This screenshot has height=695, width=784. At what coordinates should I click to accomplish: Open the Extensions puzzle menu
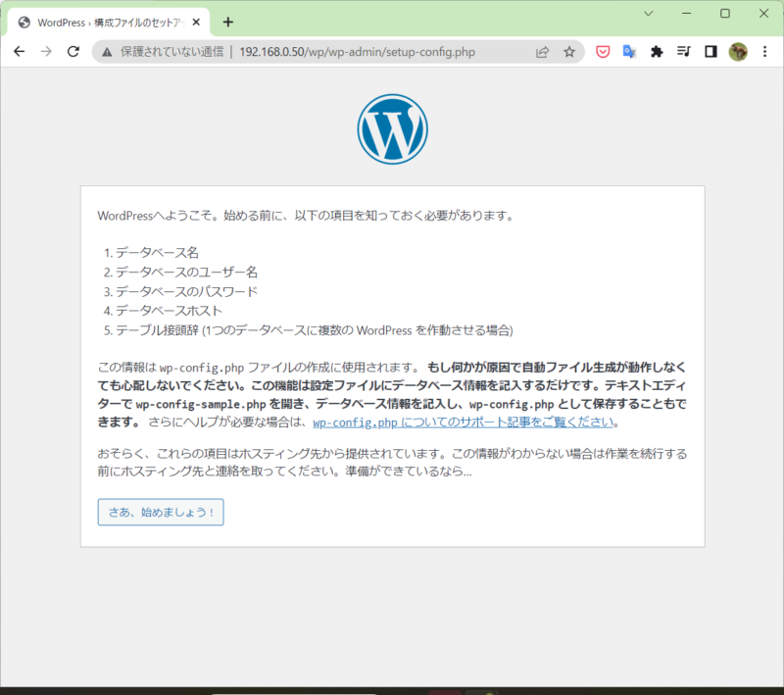(x=657, y=52)
